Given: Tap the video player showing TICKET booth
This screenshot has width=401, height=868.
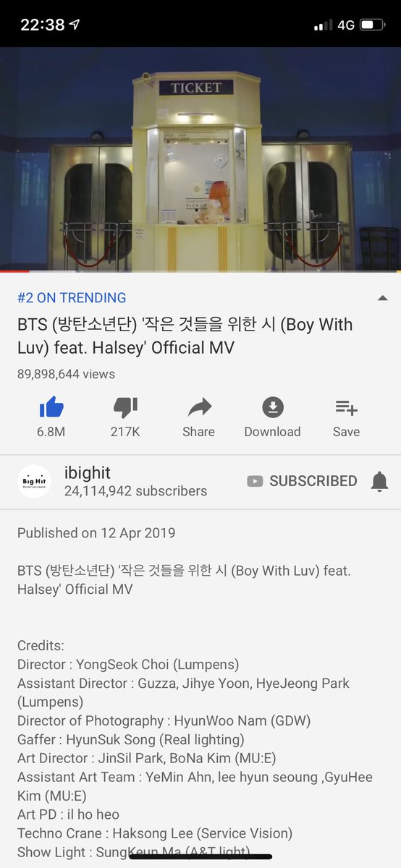Looking at the screenshot, I should [200, 159].
